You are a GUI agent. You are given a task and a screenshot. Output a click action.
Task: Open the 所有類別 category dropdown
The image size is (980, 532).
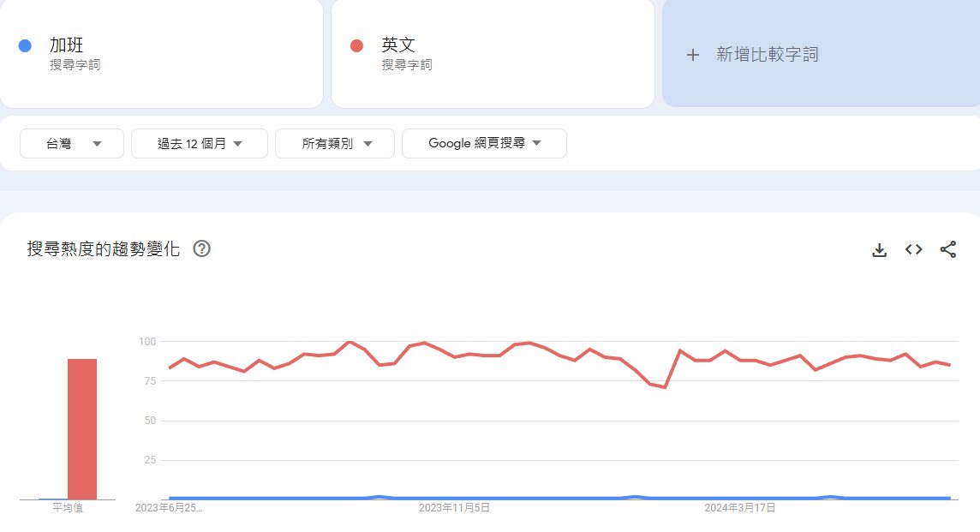(335, 144)
